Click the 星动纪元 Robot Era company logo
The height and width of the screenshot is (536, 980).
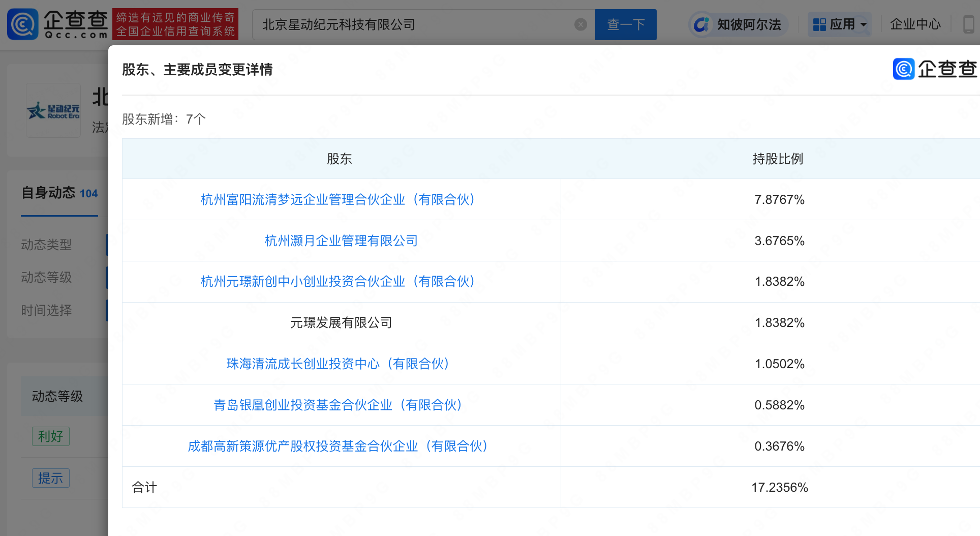coord(53,110)
